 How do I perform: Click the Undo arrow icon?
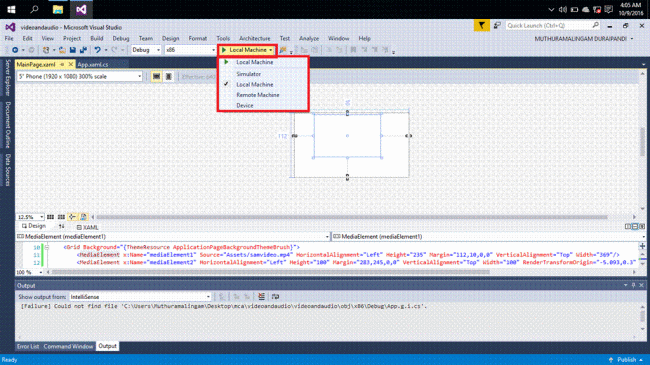click(x=97, y=50)
